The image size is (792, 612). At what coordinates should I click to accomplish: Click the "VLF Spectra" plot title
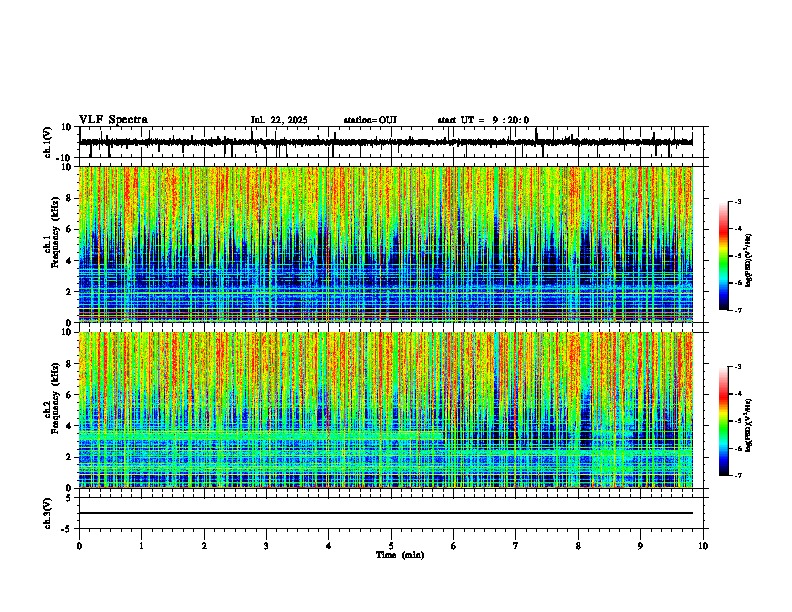(113, 120)
